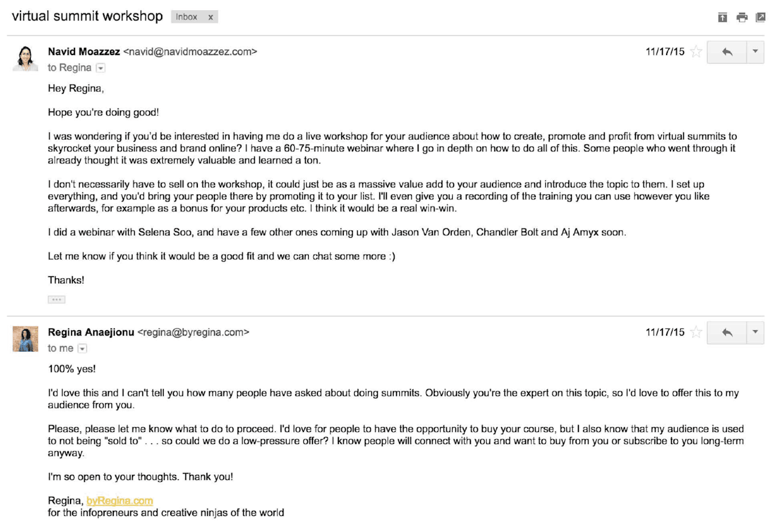The image size is (776, 532).
Task: Show details arrow next to 'to me'
Action: pyautogui.click(x=82, y=349)
